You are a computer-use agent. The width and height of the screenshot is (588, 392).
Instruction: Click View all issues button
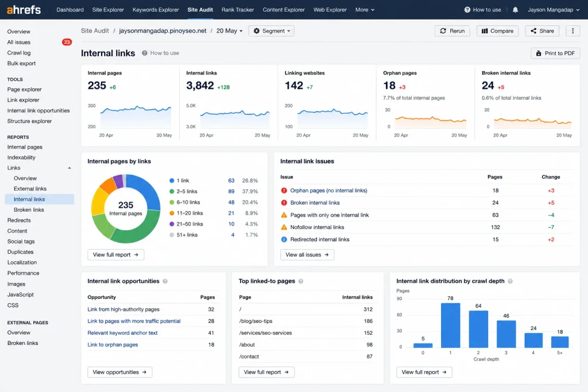(x=307, y=254)
